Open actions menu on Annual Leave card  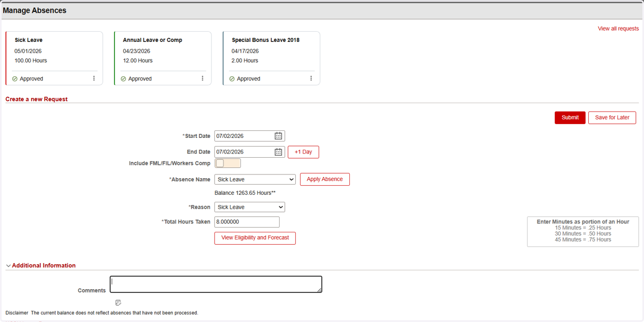coord(202,78)
